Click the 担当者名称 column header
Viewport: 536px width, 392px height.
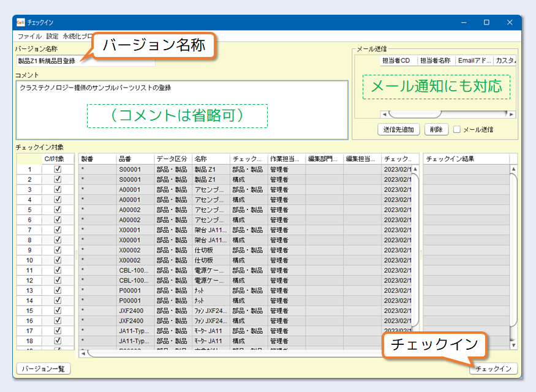pos(437,61)
